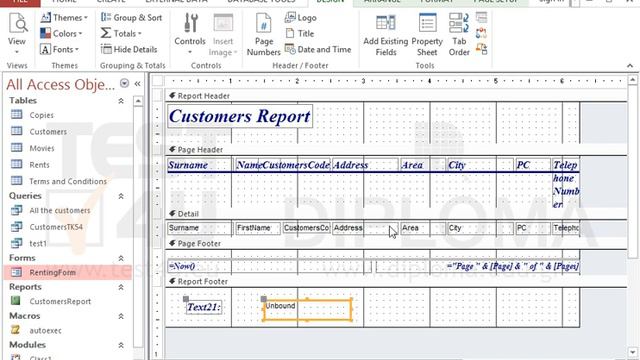Collapse the Modules group

[x=121, y=345]
